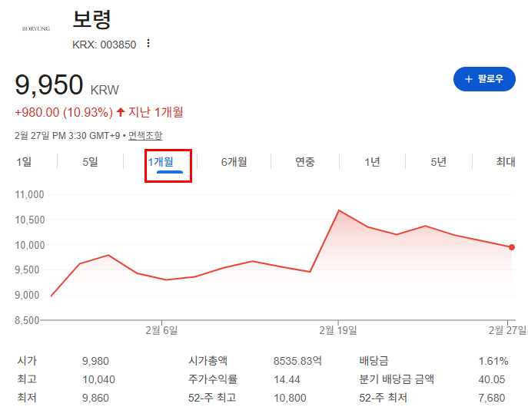Click the 배당금 label
Image resolution: width=528 pixels, height=420 pixels.
[374, 361]
